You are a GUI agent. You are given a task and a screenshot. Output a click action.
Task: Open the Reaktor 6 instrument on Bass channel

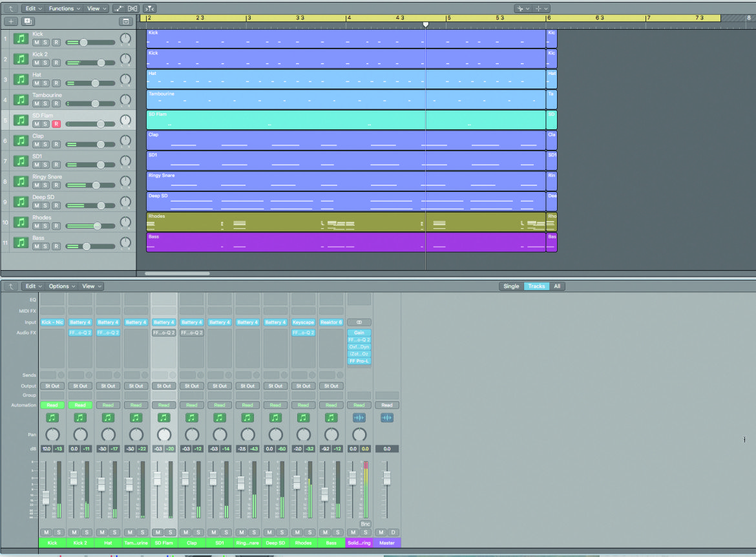click(x=331, y=322)
